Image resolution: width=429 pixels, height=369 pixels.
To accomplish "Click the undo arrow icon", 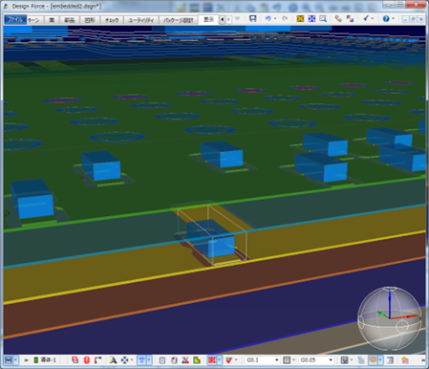I will click(x=268, y=19).
